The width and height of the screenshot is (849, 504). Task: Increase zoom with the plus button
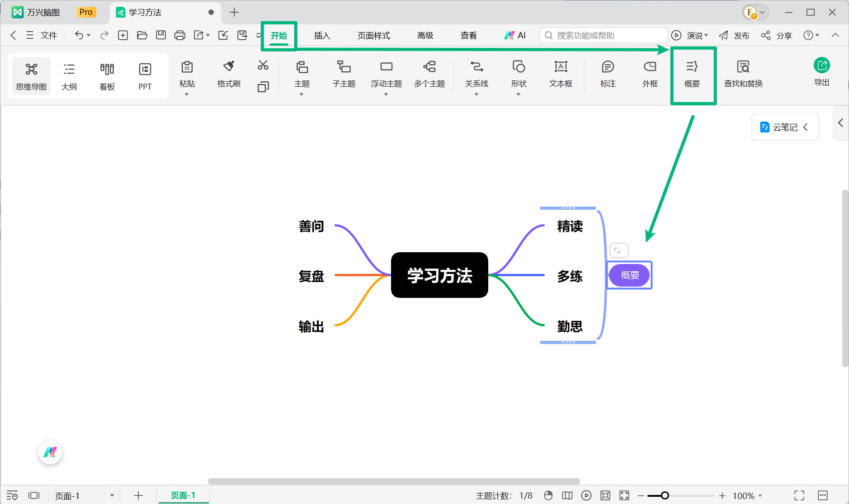(722, 495)
